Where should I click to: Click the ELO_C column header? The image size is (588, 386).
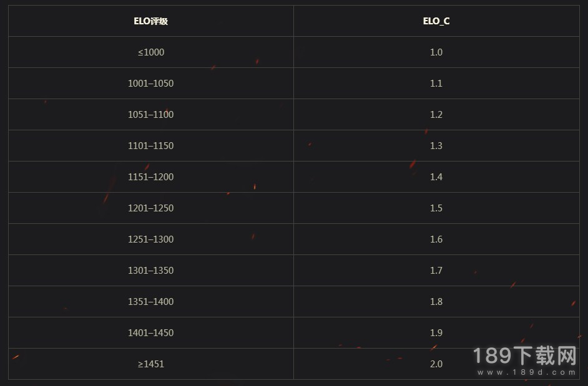point(436,21)
